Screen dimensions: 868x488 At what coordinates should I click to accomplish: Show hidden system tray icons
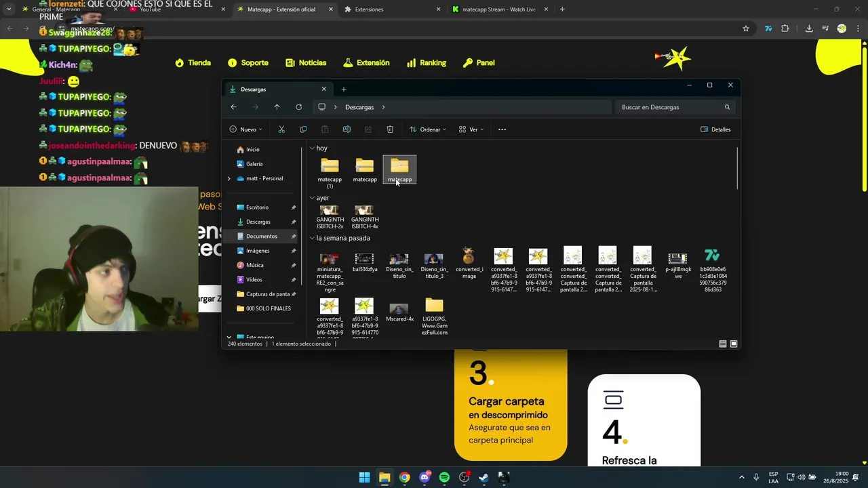coord(741,477)
